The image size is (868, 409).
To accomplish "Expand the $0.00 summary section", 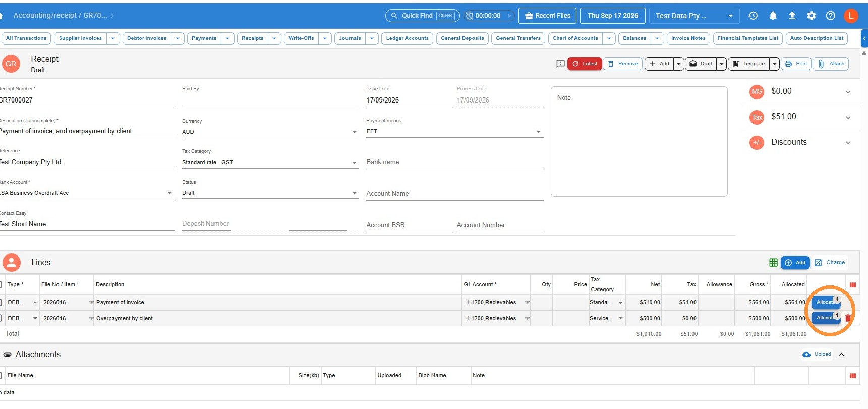I will click(x=848, y=92).
